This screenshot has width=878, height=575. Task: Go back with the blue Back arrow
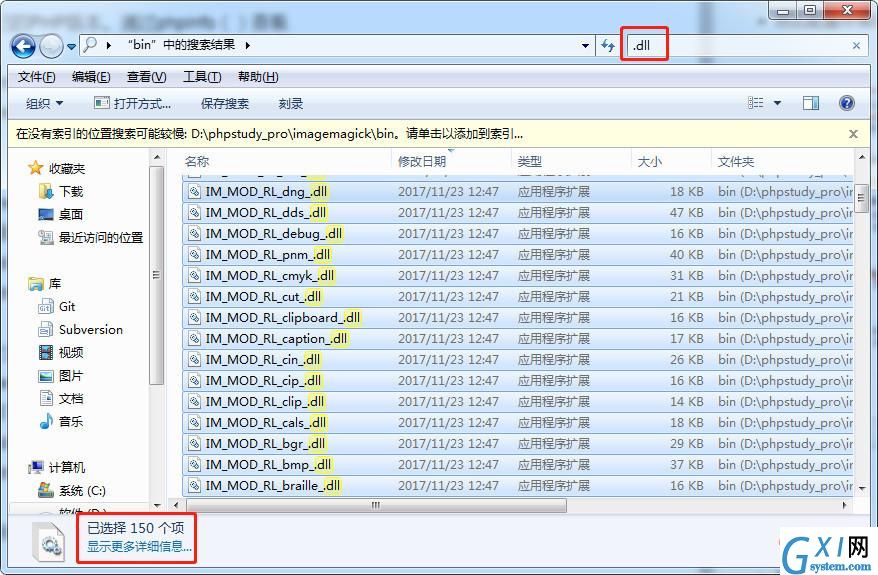click(23, 46)
